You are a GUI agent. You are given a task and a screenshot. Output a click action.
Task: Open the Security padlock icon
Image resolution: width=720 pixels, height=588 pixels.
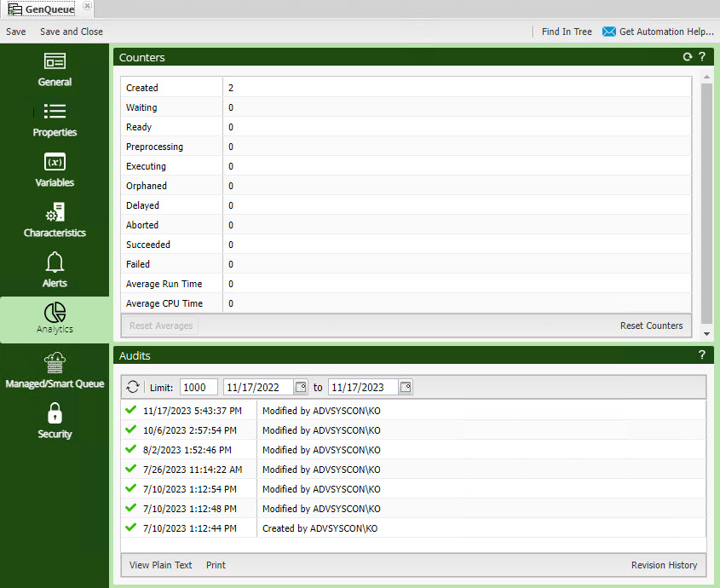55,413
